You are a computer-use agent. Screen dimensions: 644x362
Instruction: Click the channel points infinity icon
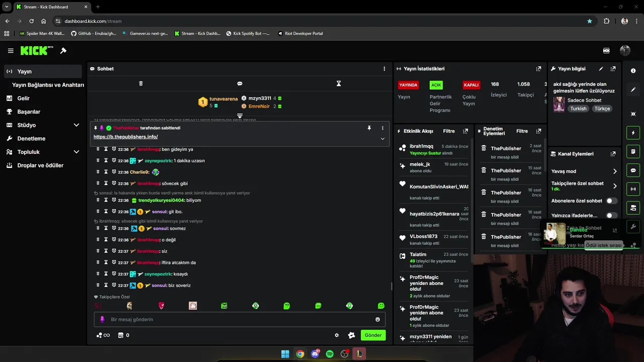pos(103,335)
